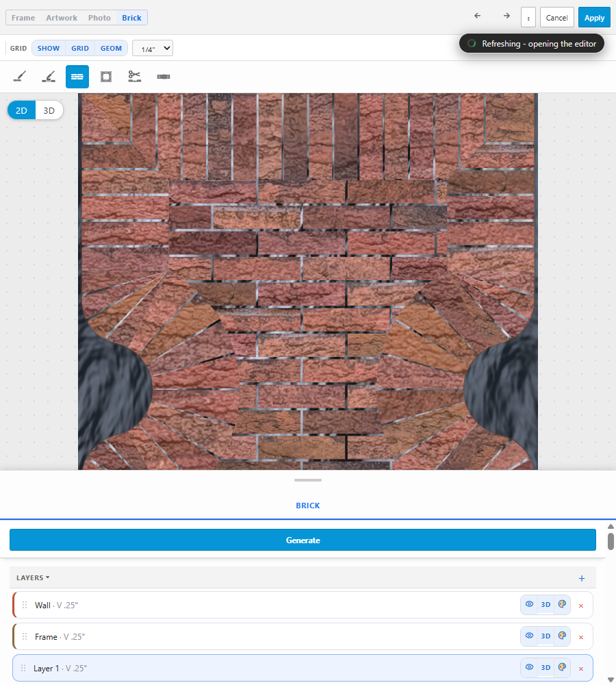This screenshot has width=616, height=685.
Task: Toggle the GEOM snap option
Action: [111, 48]
